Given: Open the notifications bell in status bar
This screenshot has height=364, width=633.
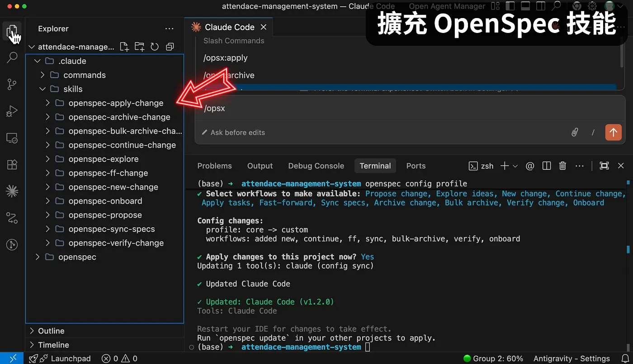Looking at the screenshot, I should (625, 359).
